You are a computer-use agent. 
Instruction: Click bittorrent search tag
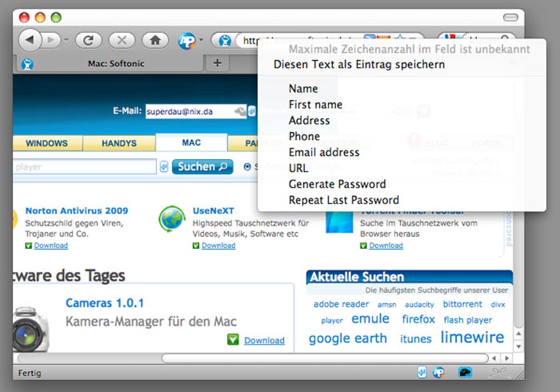462,304
